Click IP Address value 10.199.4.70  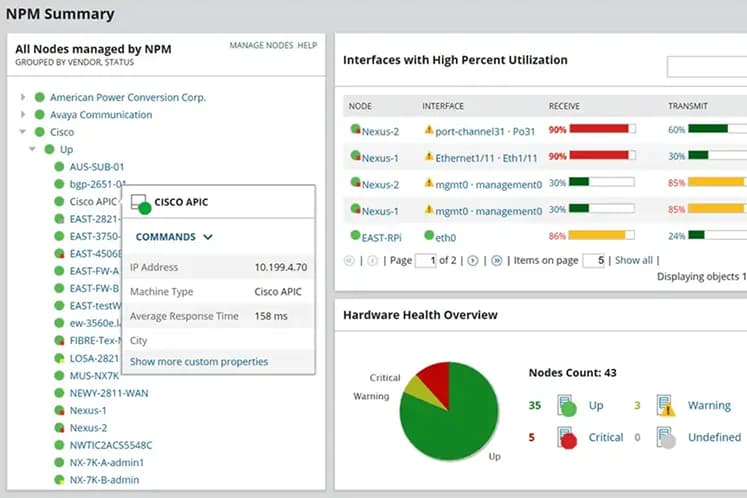coord(281,267)
